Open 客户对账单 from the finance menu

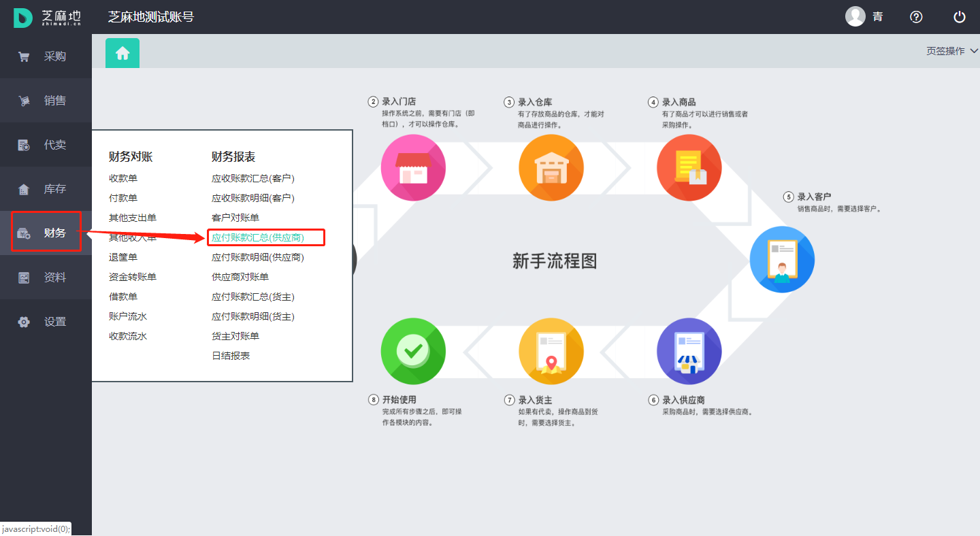coord(235,218)
